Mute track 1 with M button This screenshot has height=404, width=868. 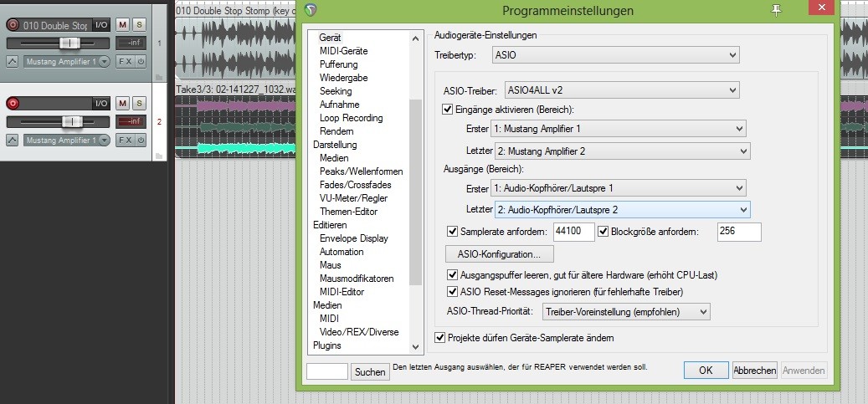(123, 24)
